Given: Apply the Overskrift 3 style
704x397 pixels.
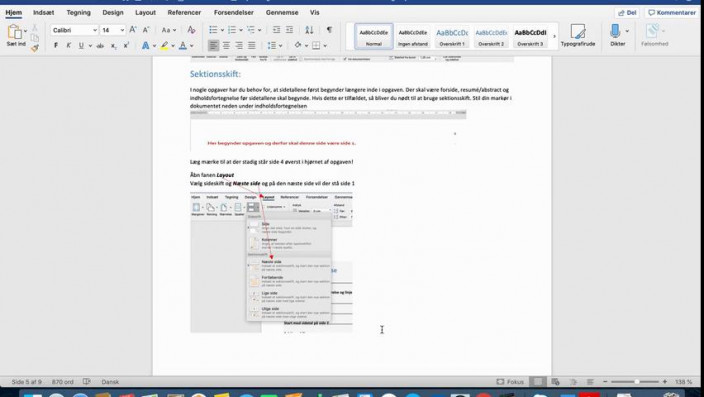Looking at the screenshot, I should tap(530, 36).
